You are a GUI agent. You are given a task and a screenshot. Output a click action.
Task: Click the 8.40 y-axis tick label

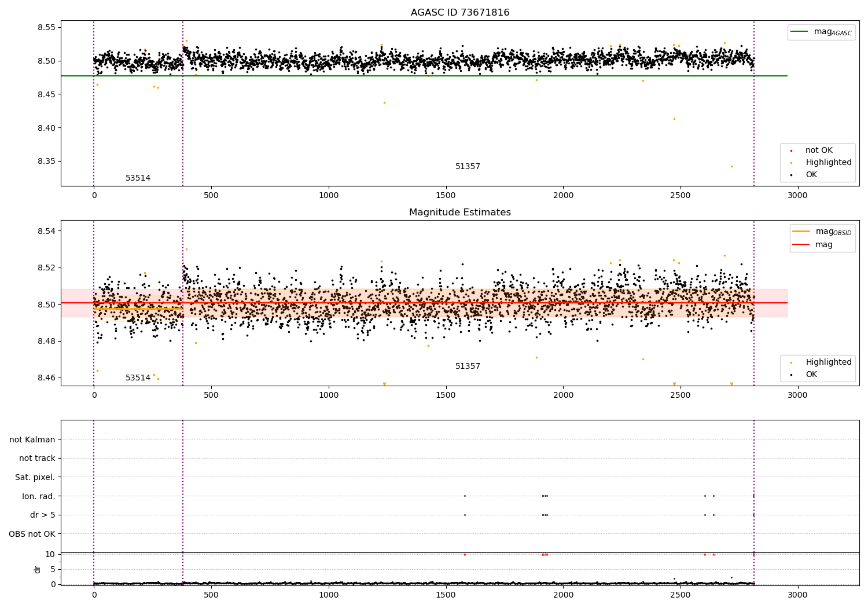46,128
